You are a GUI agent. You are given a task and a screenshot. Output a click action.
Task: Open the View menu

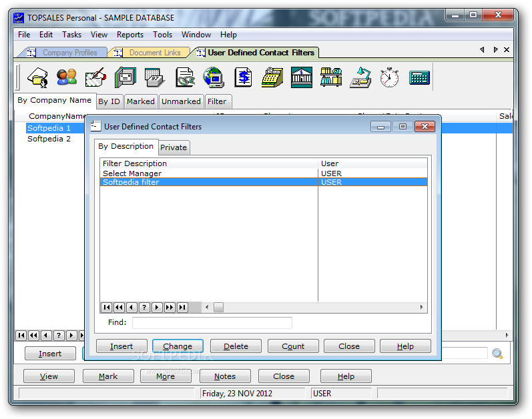[x=99, y=35]
